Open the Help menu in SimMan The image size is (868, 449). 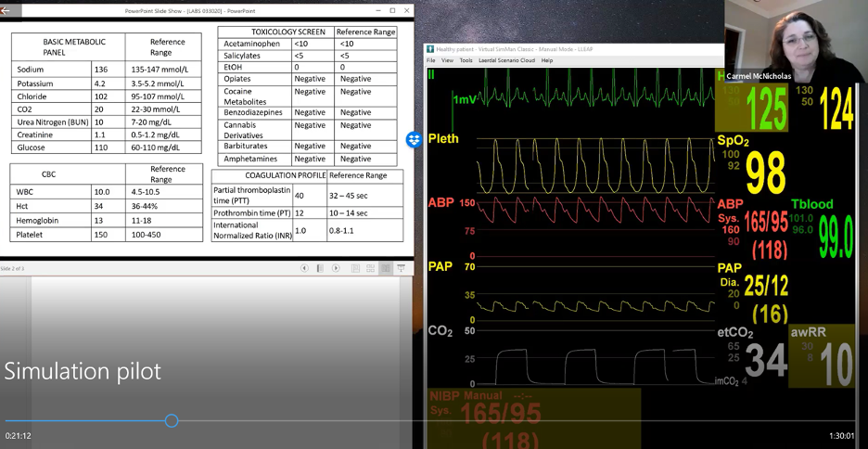(547, 60)
